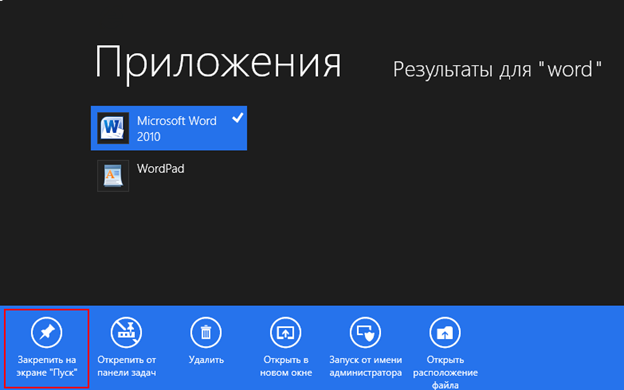Click the "Удалить" trash icon

pyautogui.click(x=206, y=332)
